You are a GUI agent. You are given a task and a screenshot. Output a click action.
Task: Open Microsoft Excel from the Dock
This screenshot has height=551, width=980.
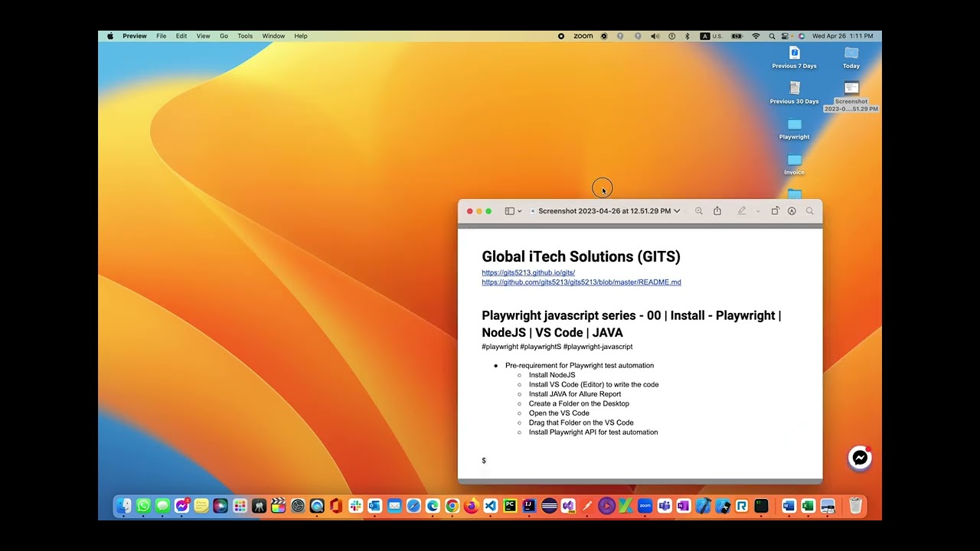808,506
